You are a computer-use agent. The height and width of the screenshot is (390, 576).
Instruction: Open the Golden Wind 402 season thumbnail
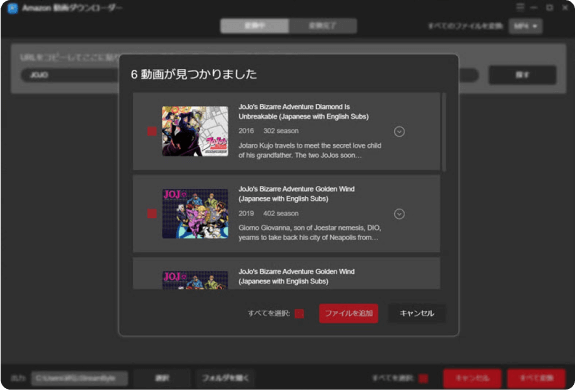pos(195,214)
